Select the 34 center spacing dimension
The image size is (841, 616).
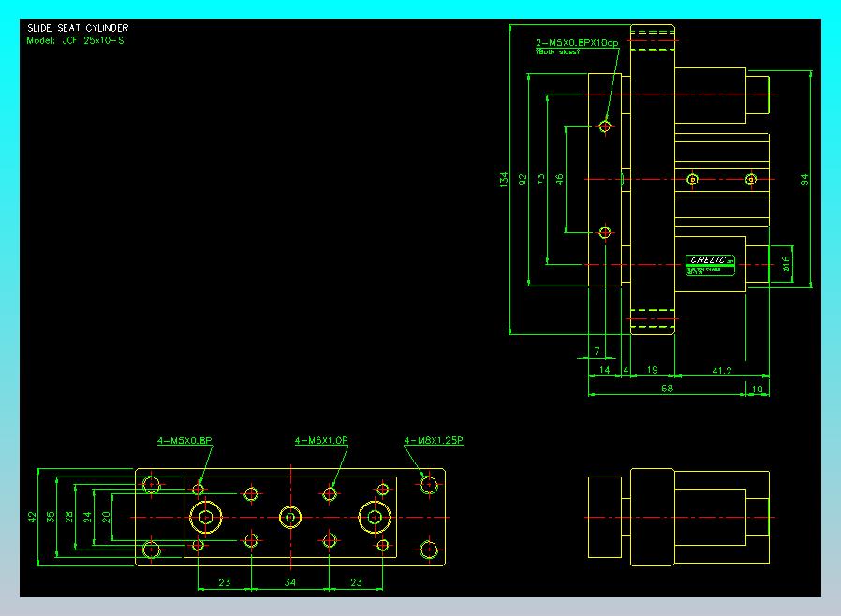coord(290,582)
